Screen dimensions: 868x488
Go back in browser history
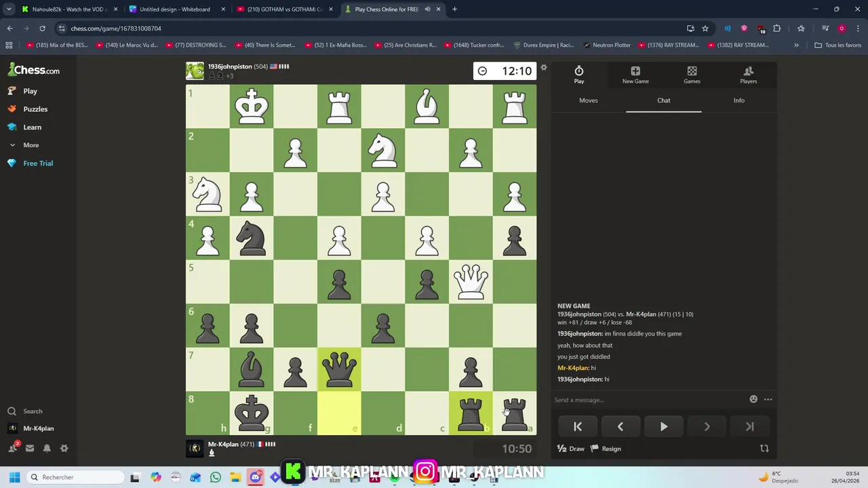pyautogui.click(x=9, y=28)
